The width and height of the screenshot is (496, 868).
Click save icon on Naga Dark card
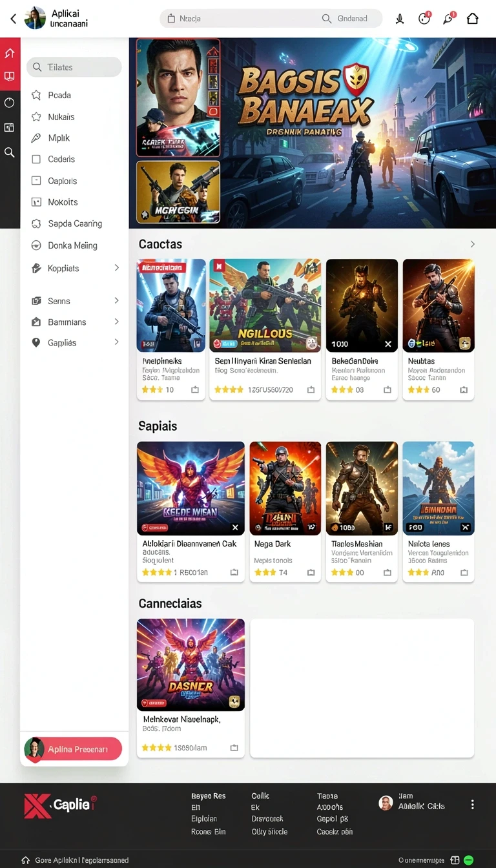coord(311,573)
